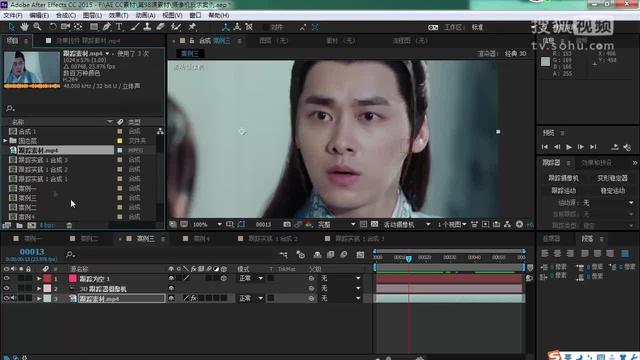The image size is (640, 360).
Task: Select the Clone Stamp tool
Action: pos(147,27)
